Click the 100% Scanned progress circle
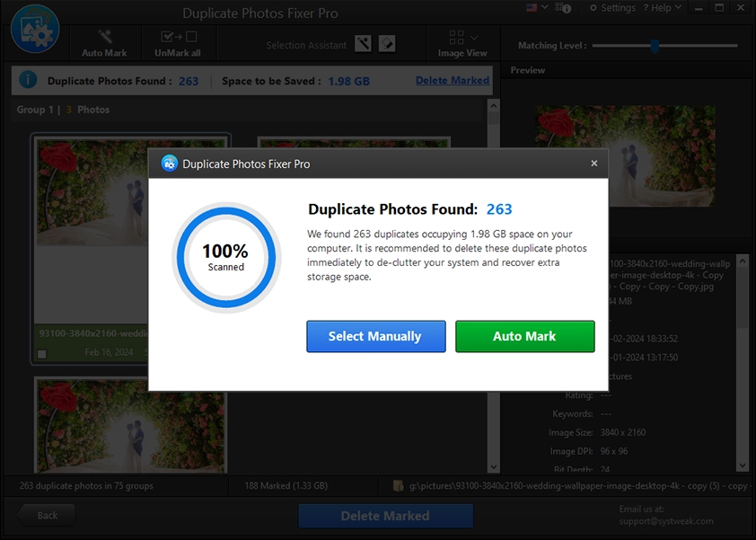 pyautogui.click(x=226, y=257)
